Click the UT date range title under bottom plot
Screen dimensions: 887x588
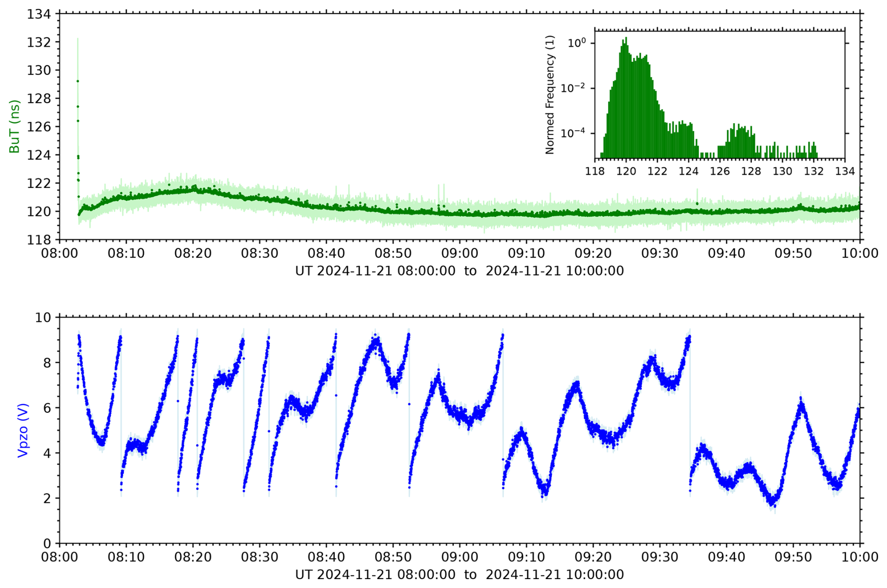pos(459,574)
